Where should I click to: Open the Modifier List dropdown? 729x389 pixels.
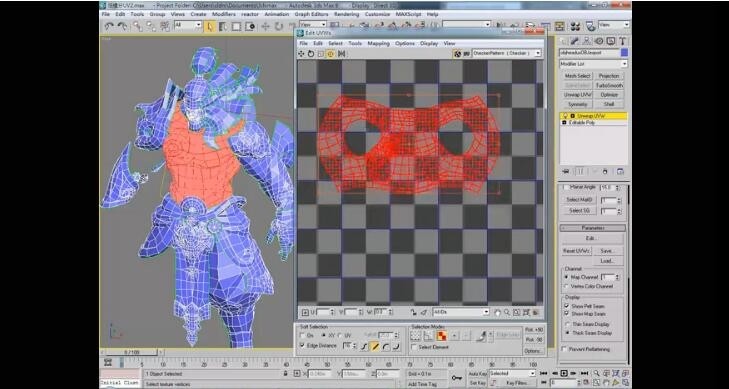[x=593, y=64]
